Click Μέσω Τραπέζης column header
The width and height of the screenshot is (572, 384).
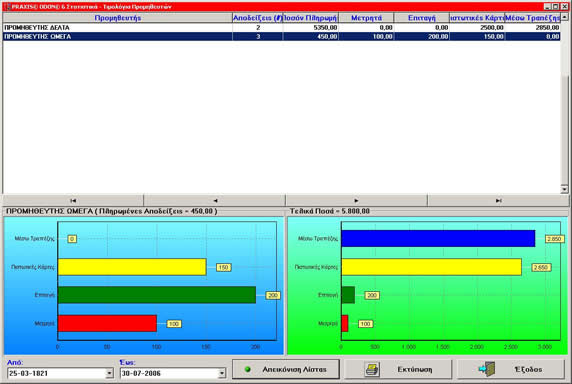pos(533,18)
